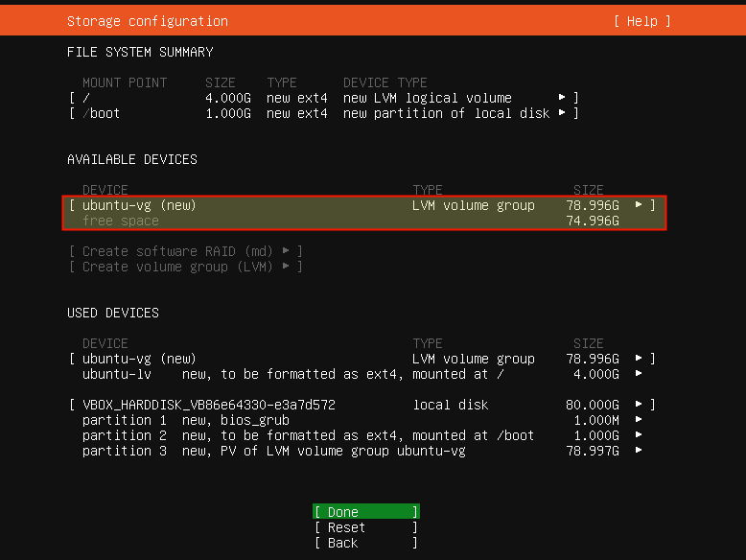746x560 pixels.
Task: Open arrow for partition 3 78.997G
Action: point(639,450)
